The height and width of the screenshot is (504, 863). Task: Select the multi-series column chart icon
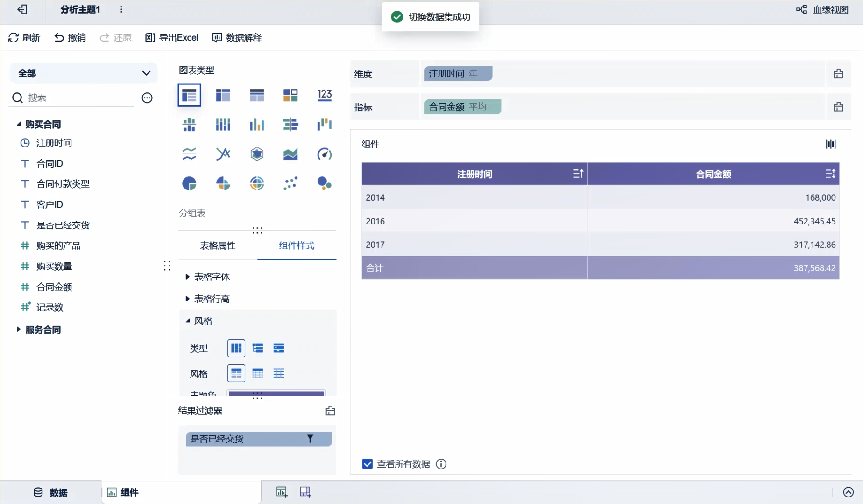257,125
